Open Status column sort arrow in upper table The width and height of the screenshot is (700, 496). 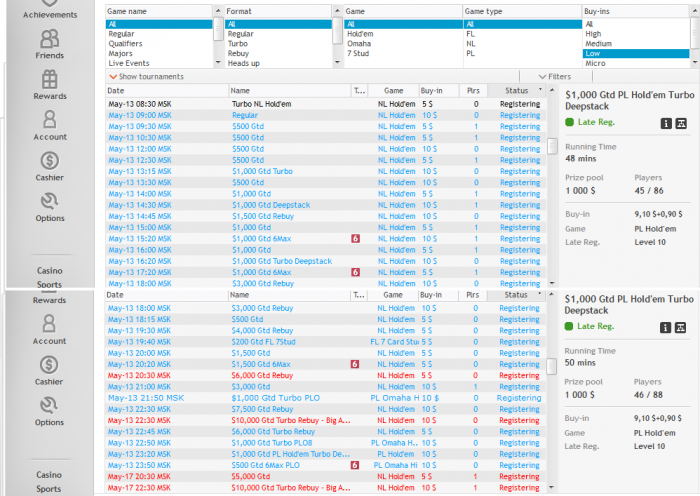click(540, 90)
